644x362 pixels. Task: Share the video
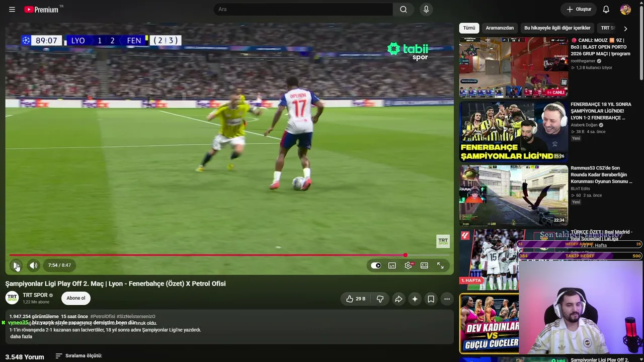point(398,299)
